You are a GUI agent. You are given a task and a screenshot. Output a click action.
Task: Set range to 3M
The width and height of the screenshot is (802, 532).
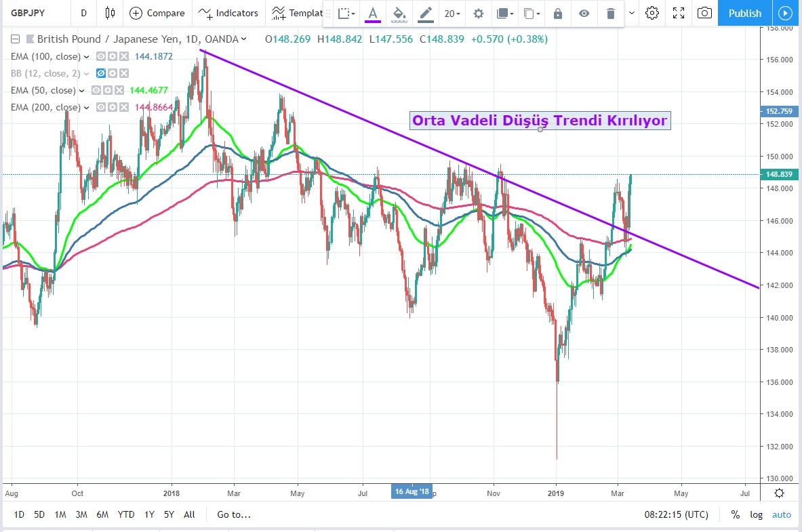click(x=81, y=514)
